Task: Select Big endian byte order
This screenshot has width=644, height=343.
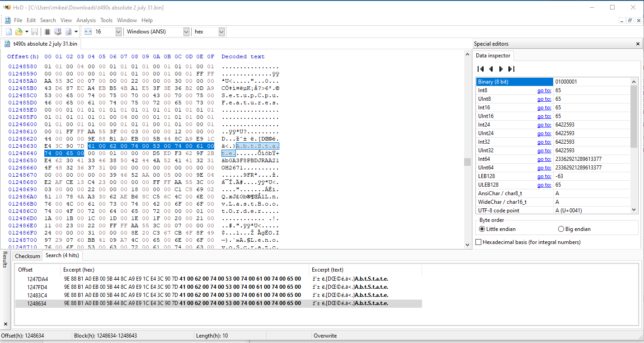Action: [x=561, y=229]
